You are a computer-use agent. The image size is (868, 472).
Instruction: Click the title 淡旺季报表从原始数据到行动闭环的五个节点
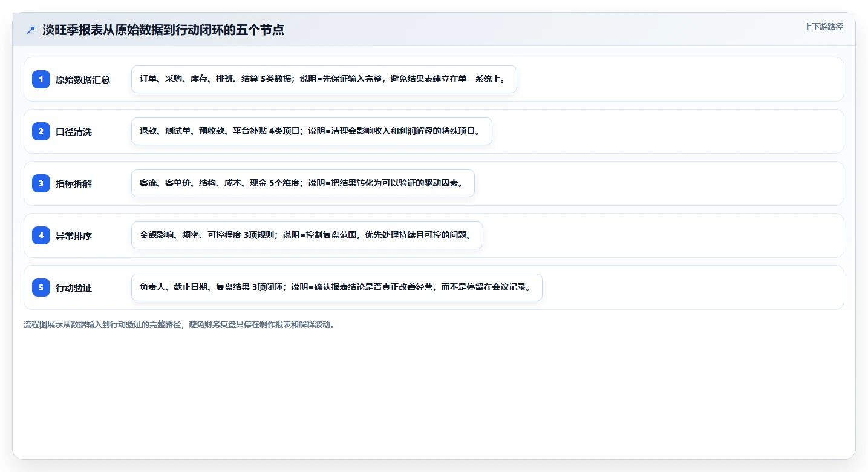[163, 30]
